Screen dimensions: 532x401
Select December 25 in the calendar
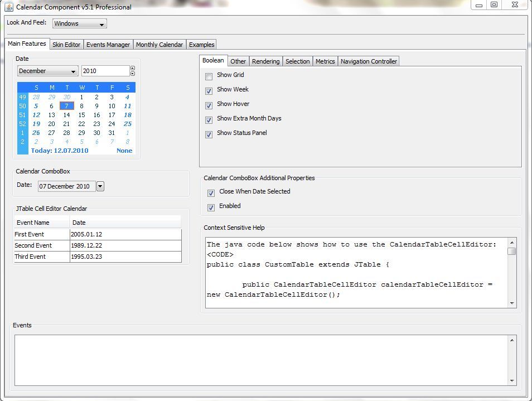click(128, 124)
